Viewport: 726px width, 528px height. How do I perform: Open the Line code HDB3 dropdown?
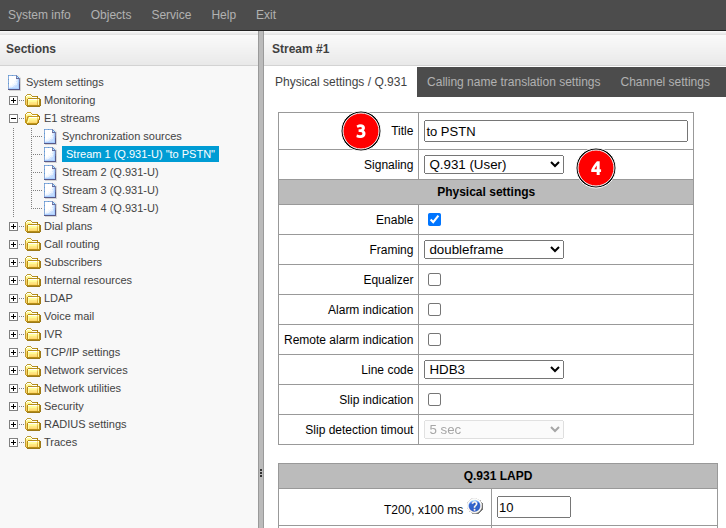tap(494, 370)
